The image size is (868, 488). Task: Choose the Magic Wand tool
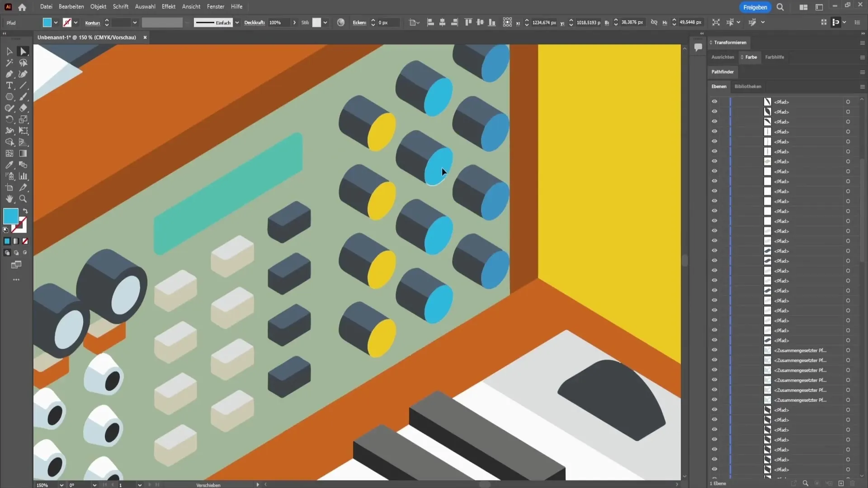9,63
